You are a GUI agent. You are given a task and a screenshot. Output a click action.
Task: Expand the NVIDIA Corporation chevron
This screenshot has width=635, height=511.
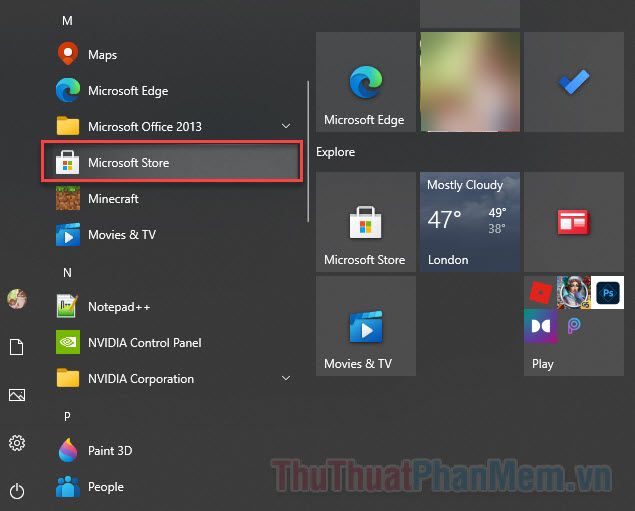coord(286,378)
